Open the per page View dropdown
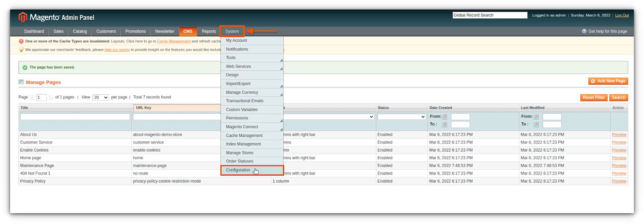Viewport: 644px width, 224px height. (101, 97)
